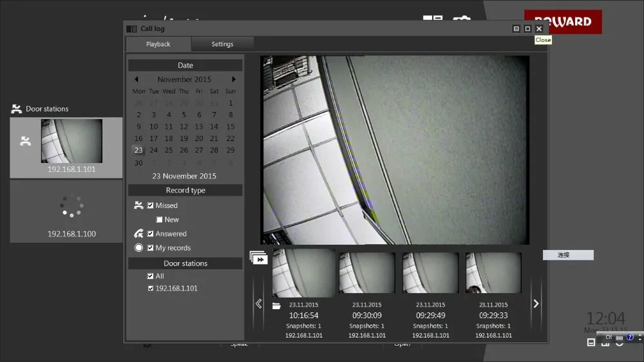Toggle the Answered checkbox
The image size is (644, 362).
point(151,234)
